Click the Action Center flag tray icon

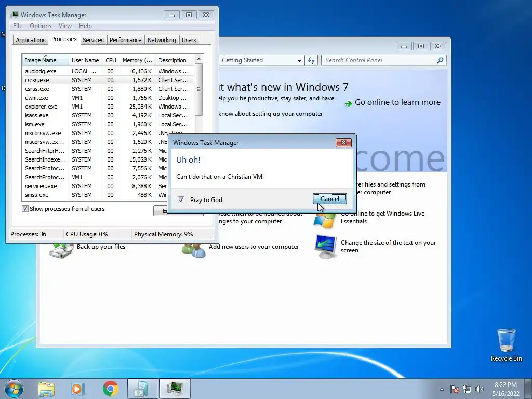coord(455,389)
